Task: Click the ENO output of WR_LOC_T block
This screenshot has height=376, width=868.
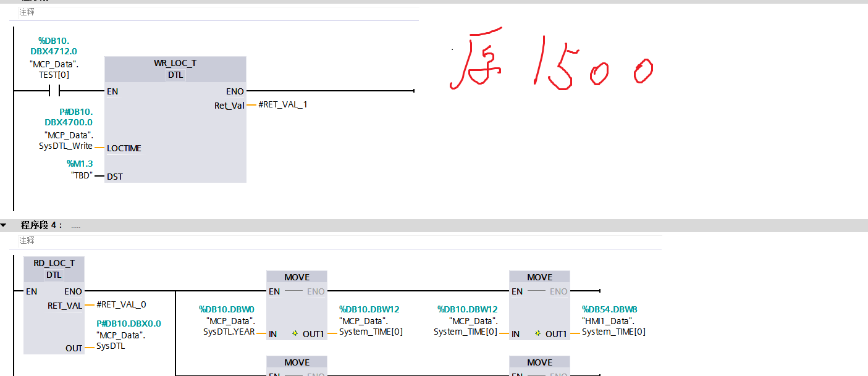Action: coord(235,91)
